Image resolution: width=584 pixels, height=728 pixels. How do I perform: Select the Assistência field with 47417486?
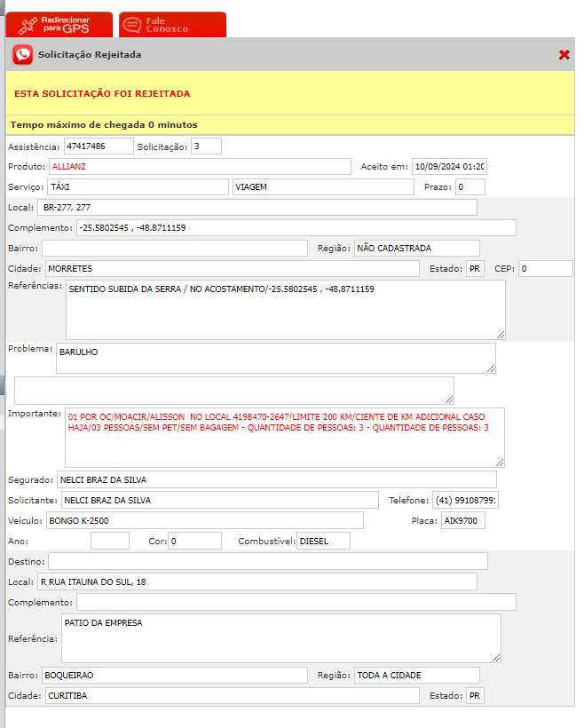click(99, 146)
